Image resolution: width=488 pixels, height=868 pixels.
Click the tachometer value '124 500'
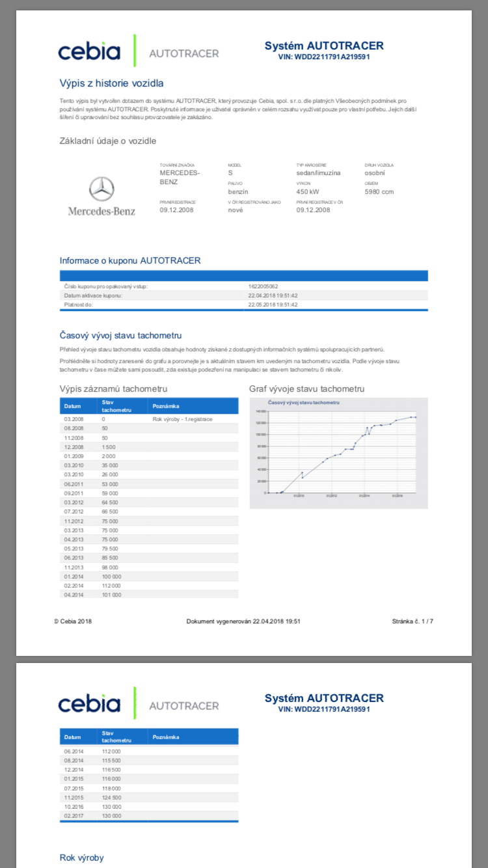point(111,797)
